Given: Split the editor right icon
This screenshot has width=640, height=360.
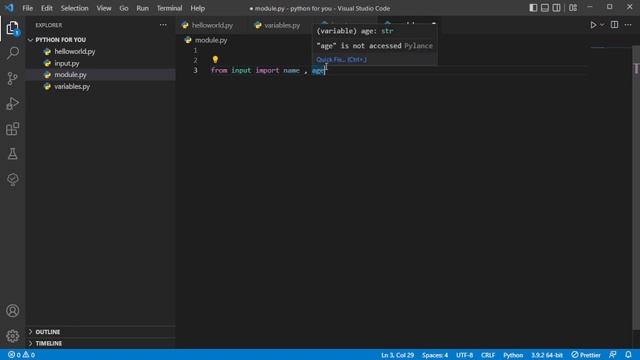Looking at the screenshot, I should coord(614,25).
